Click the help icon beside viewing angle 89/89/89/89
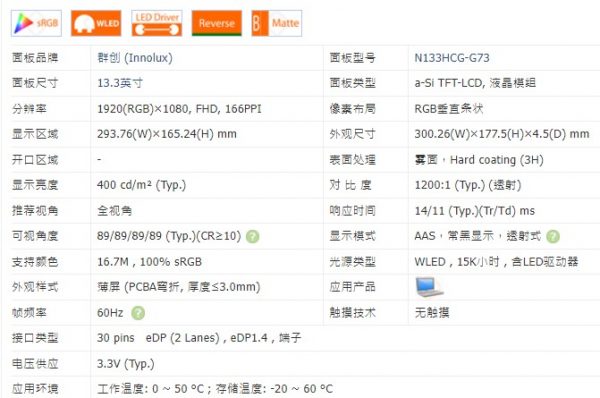The height and width of the screenshot is (398, 600). point(253,237)
